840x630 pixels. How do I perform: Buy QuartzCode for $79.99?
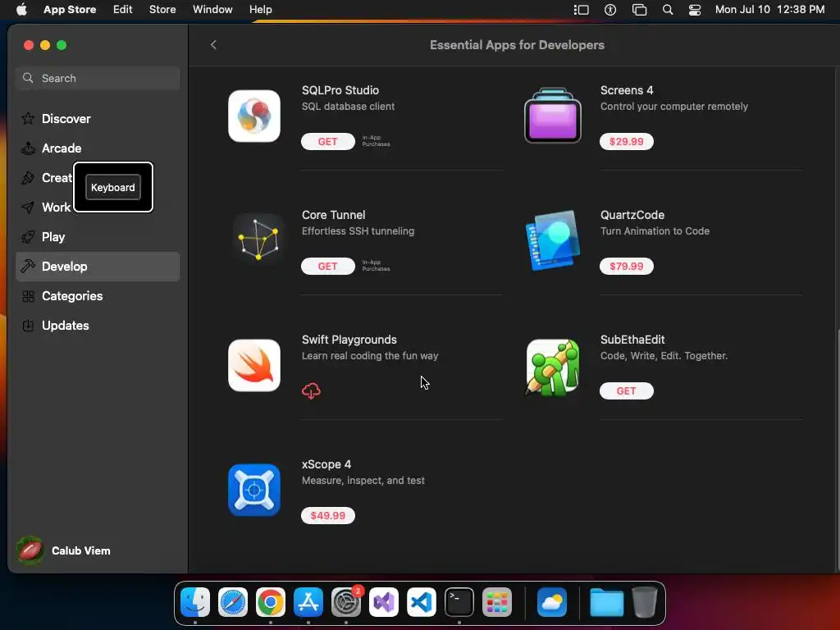click(626, 267)
